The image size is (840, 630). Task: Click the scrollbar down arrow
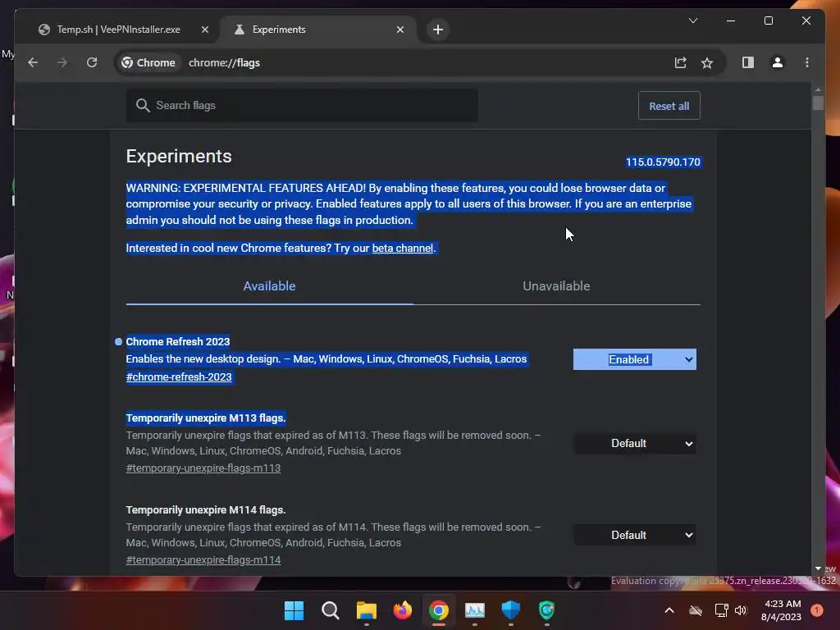[818, 568]
